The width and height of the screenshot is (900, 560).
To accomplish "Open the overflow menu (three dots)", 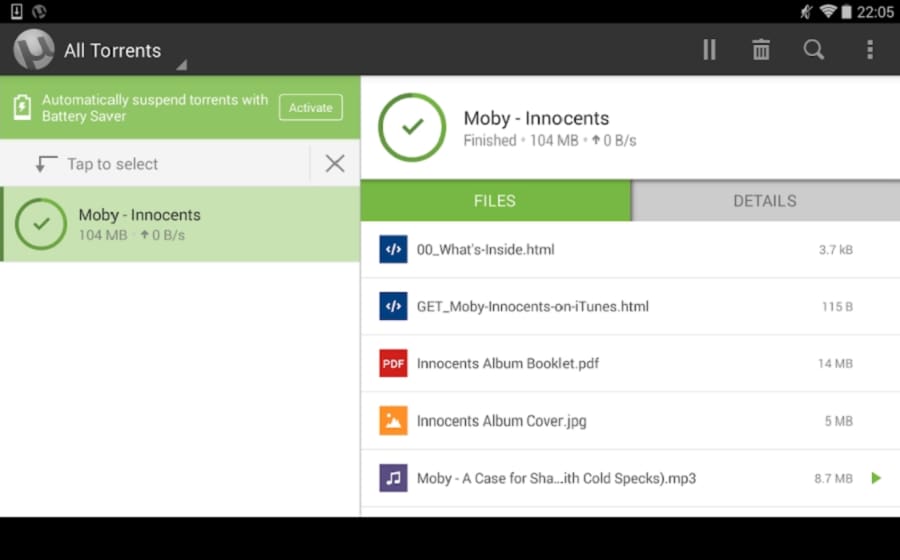I will tap(870, 50).
